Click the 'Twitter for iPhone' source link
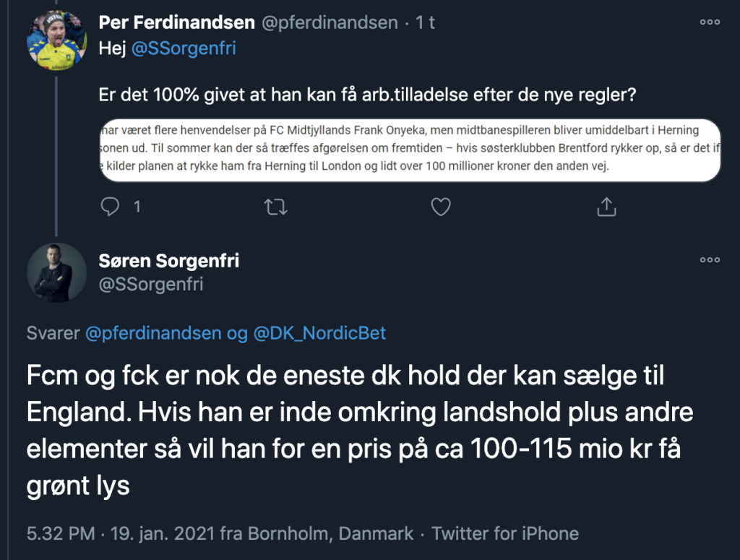 click(505, 534)
